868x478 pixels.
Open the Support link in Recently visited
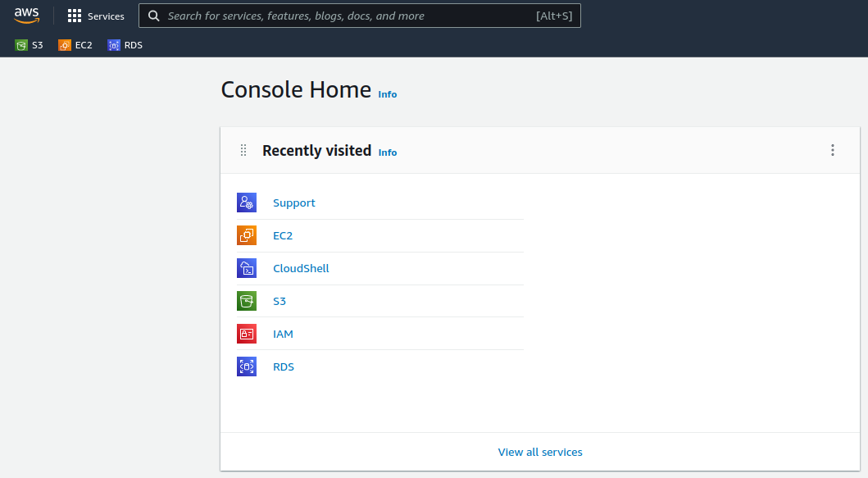click(294, 203)
